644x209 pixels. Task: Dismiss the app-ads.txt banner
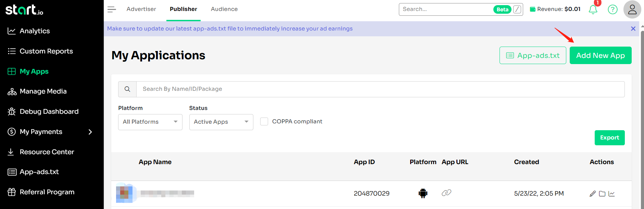click(633, 29)
